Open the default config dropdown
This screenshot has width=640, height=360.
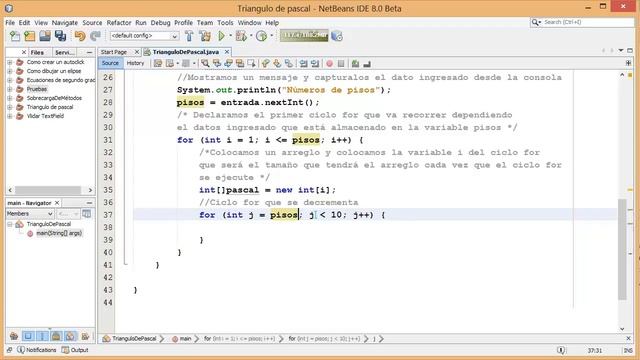[144, 36]
